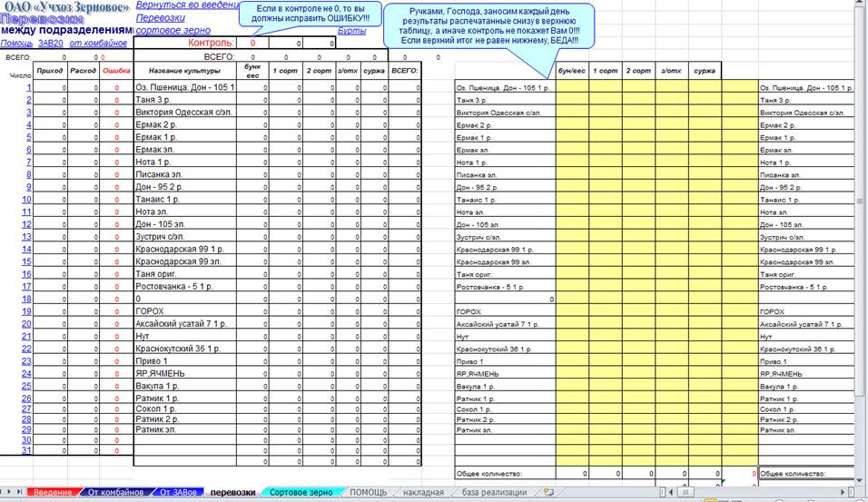Viewport: 868px width, 502px height.
Task: Open the накладная sheet tab
Action: (423, 492)
